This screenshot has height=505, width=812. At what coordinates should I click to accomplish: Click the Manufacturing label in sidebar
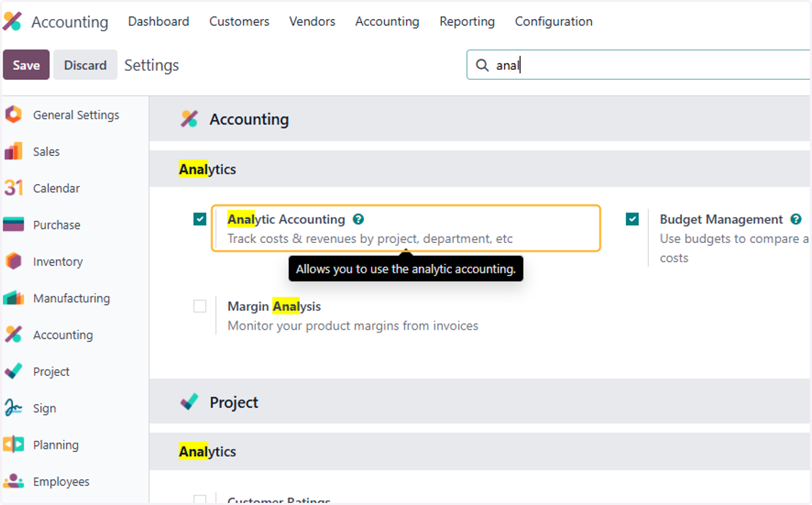(71, 298)
